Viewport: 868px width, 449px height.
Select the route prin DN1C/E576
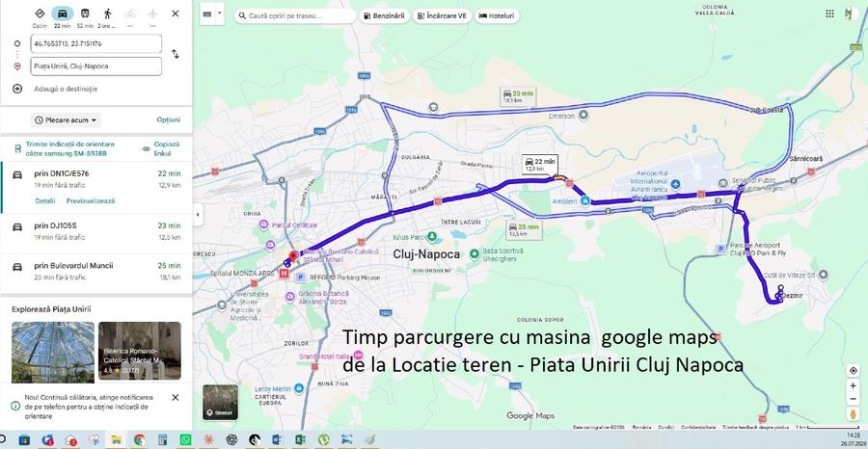pyautogui.click(x=96, y=188)
